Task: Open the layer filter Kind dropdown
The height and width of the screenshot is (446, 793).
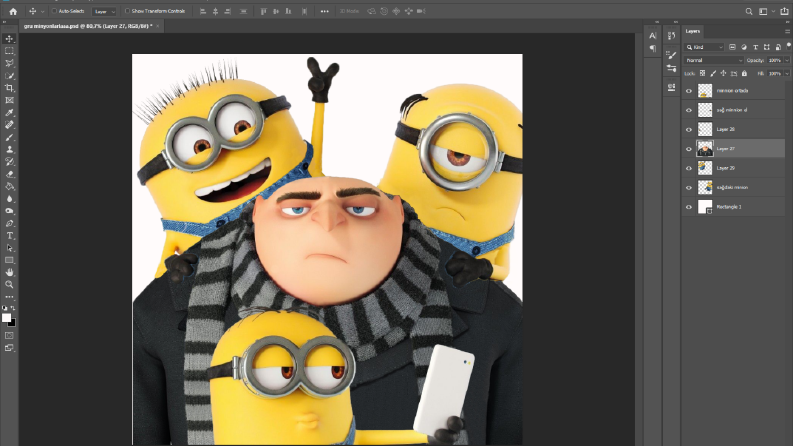Action: point(704,47)
